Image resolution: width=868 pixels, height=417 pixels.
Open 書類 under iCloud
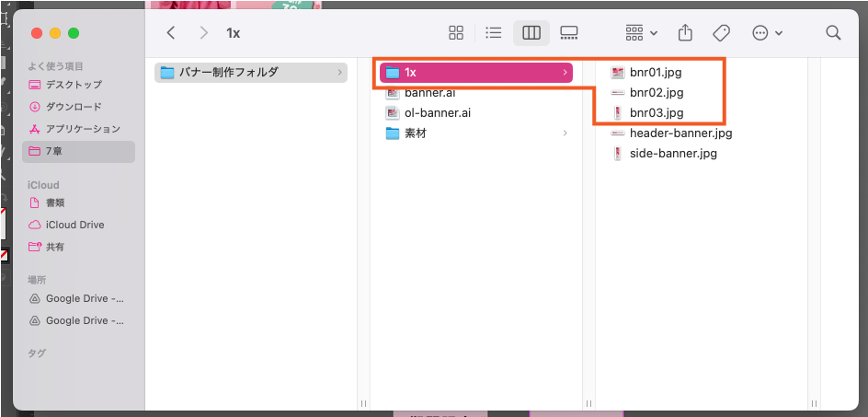click(78, 203)
